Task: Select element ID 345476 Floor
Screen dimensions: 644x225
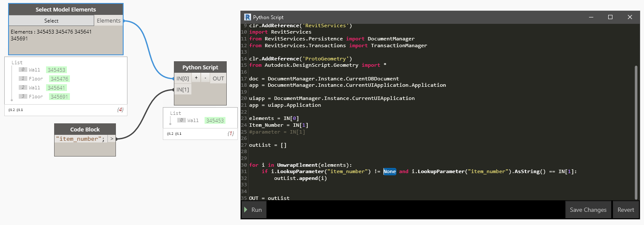Action: (59, 79)
